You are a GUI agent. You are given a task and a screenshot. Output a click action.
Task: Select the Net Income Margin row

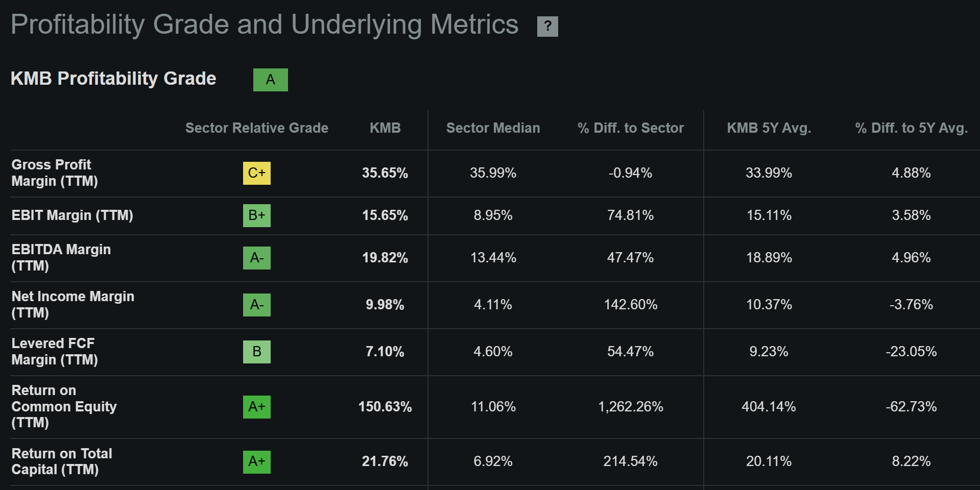click(73, 305)
